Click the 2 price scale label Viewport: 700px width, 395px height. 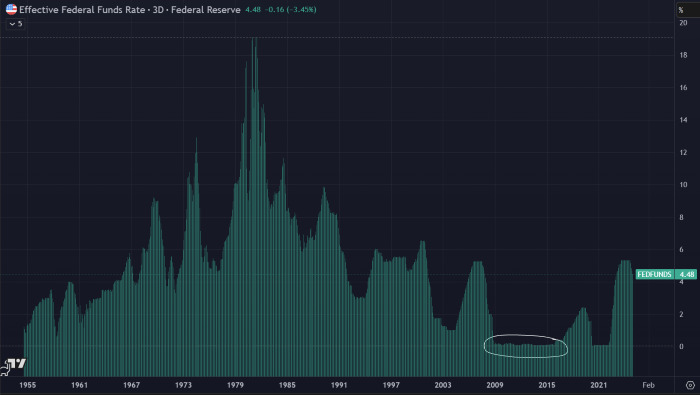681,314
